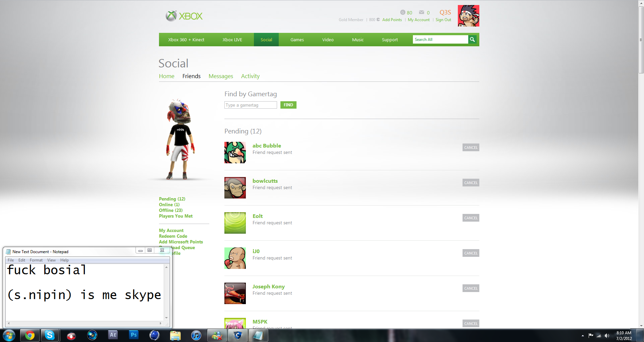Open the Video nav tab
Screen dimensions: 644x342
(x=328, y=40)
